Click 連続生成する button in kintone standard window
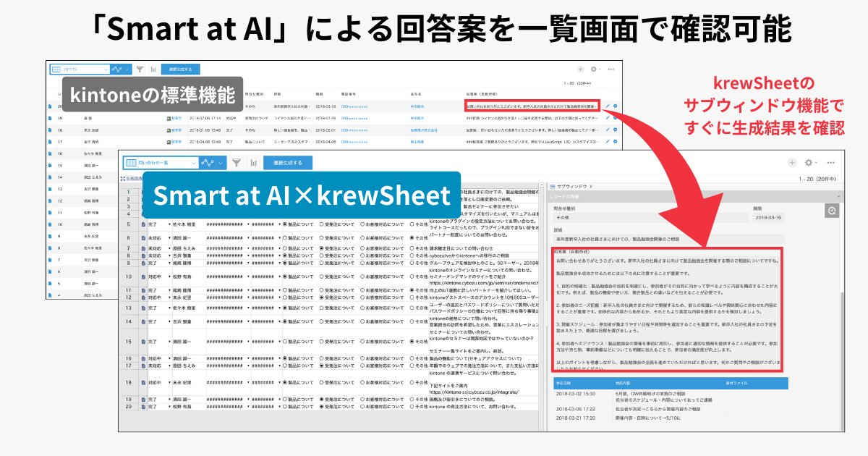Screen dimensions: 868x456 180,69
